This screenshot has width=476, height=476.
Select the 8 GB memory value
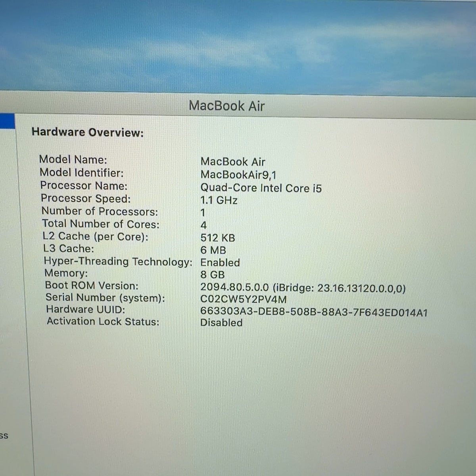213,274
